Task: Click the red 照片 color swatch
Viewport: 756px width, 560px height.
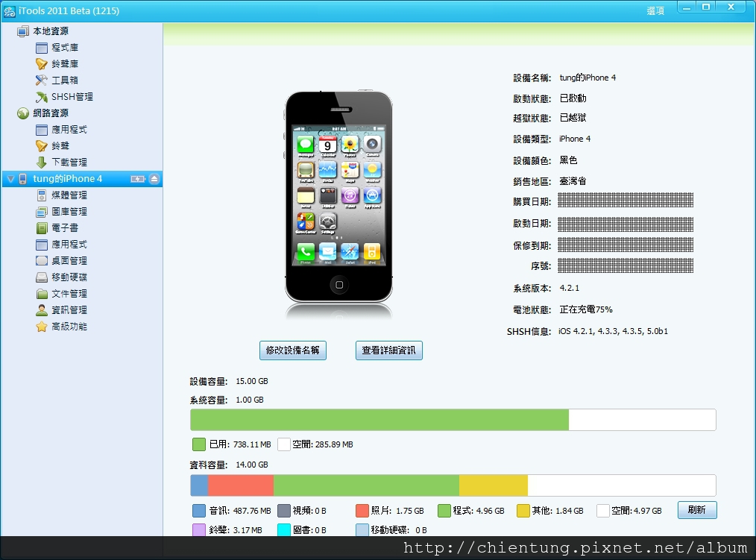Action: pos(362,511)
